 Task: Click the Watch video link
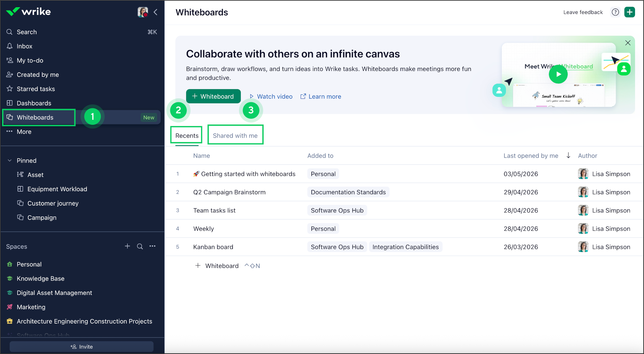tap(271, 97)
